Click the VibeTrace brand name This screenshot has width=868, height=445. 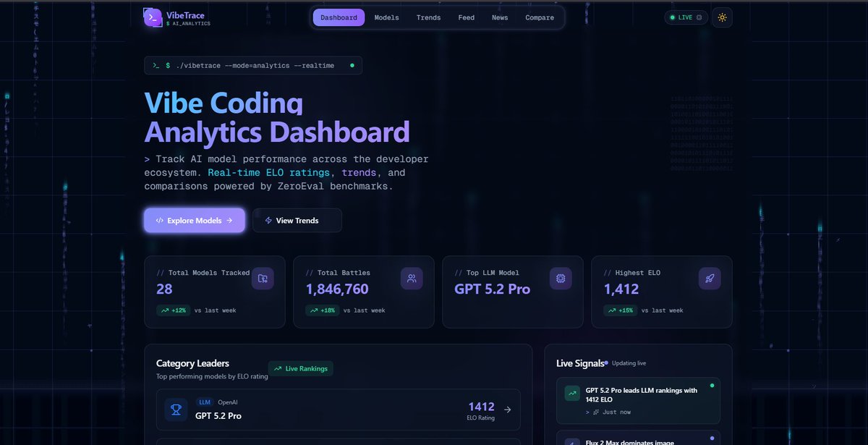click(185, 14)
